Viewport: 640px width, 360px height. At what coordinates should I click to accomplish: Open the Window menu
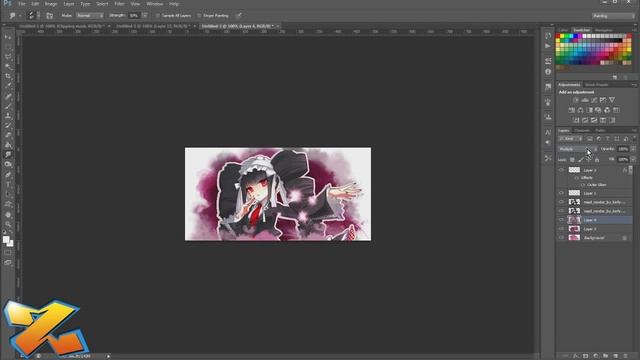(x=155, y=4)
